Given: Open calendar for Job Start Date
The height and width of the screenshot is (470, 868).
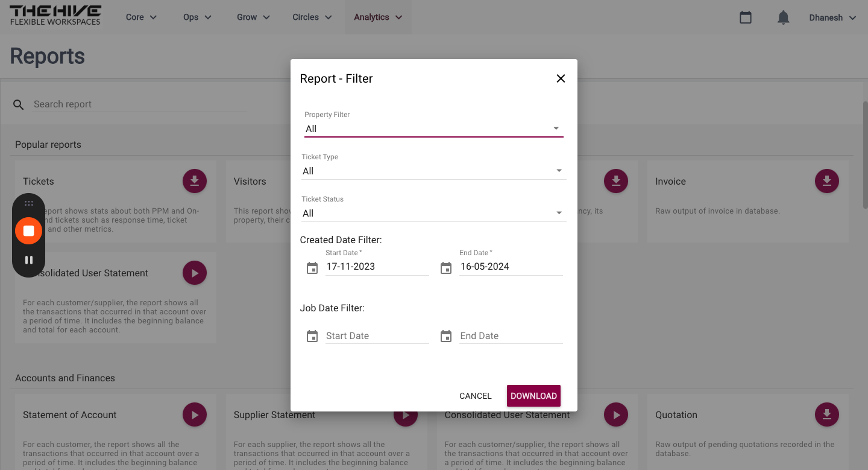Looking at the screenshot, I should (312, 336).
